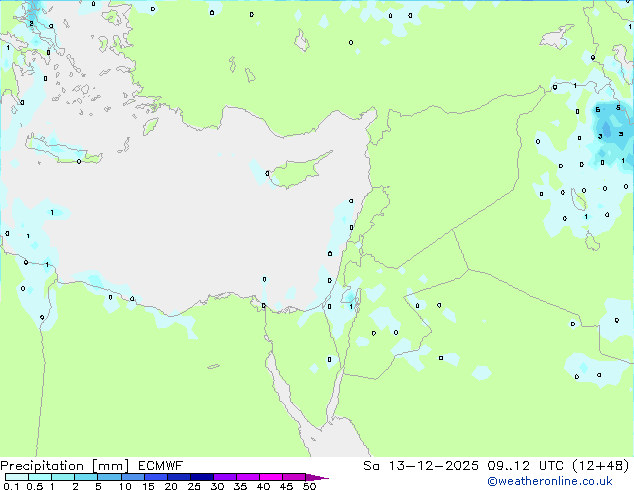
Task: Click the 30–35 mm purple legend swatch
Action: (x=225, y=477)
